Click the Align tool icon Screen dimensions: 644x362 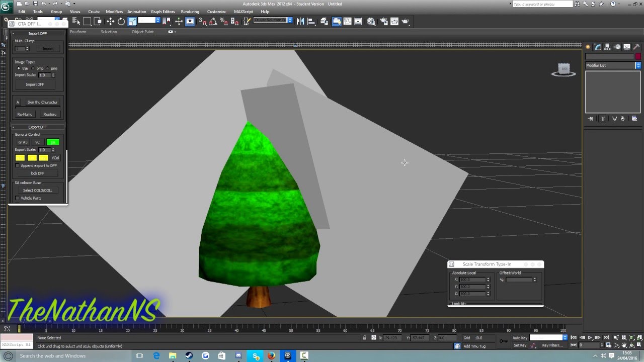point(311,22)
